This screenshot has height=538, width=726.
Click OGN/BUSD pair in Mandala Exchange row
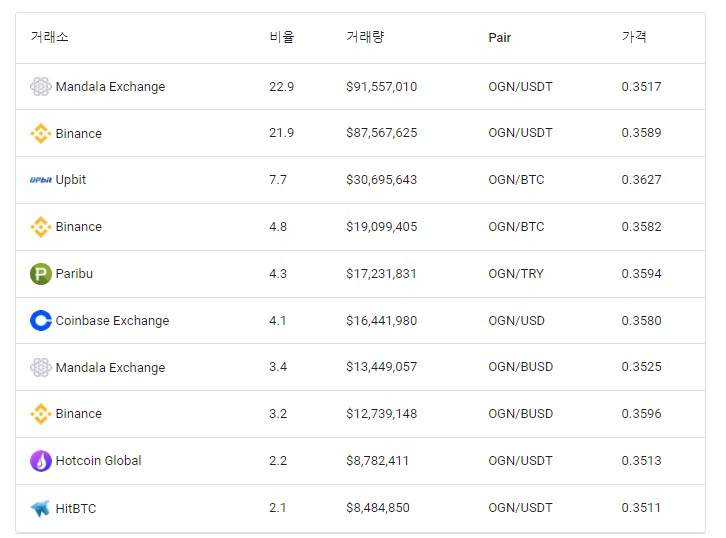[x=520, y=367]
